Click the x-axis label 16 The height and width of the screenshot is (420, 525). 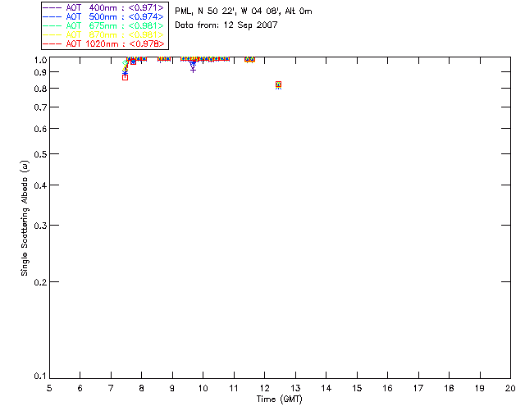coord(388,388)
